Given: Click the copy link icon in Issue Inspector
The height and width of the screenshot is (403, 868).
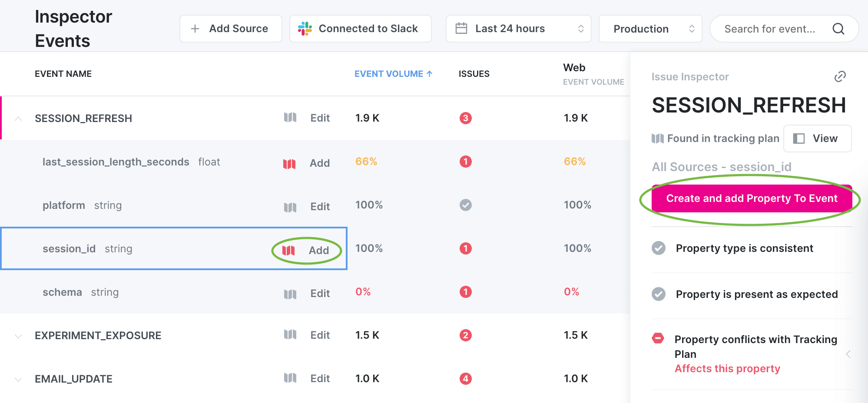Looking at the screenshot, I should pyautogui.click(x=840, y=77).
